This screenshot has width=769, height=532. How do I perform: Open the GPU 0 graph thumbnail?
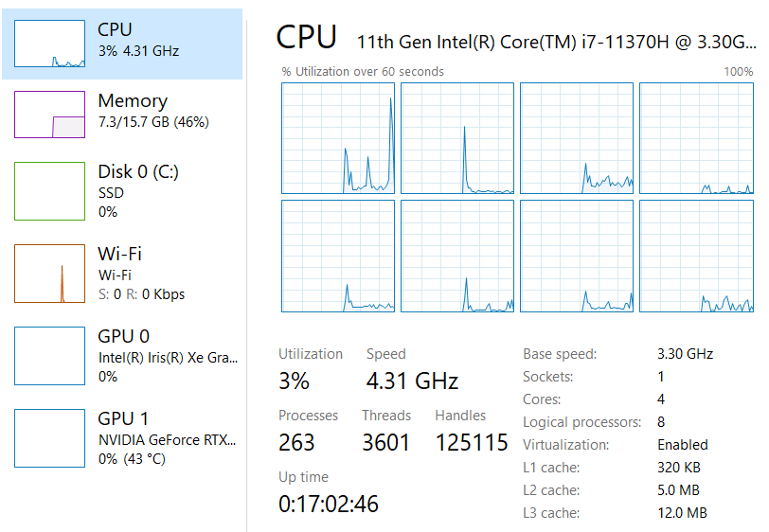pos(49,356)
